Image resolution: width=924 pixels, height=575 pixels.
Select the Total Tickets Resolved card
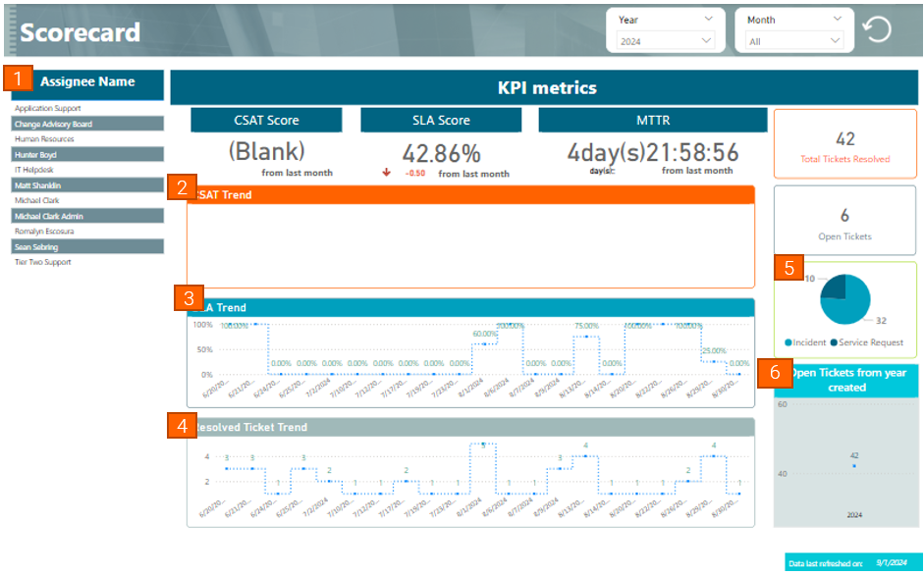(x=844, y=144)
